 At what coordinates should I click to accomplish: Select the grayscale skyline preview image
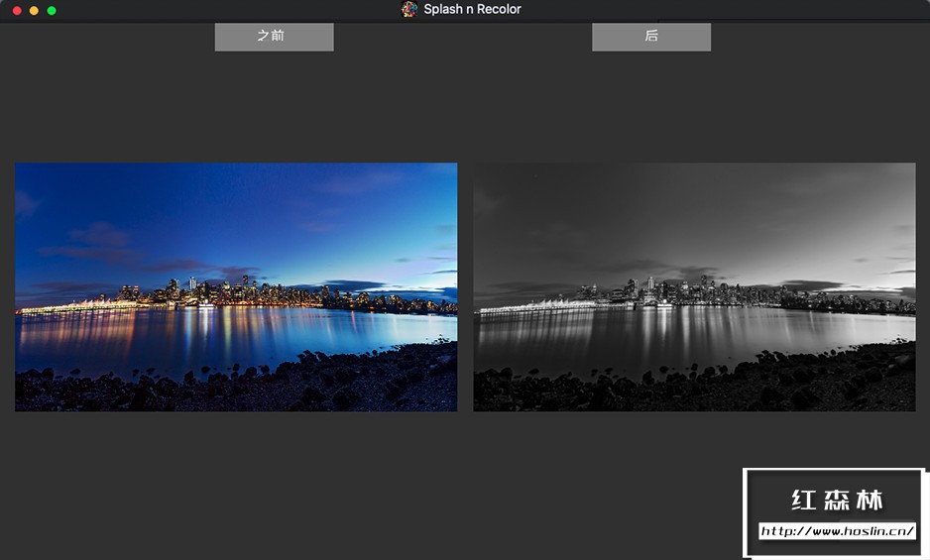coord(695,287)
